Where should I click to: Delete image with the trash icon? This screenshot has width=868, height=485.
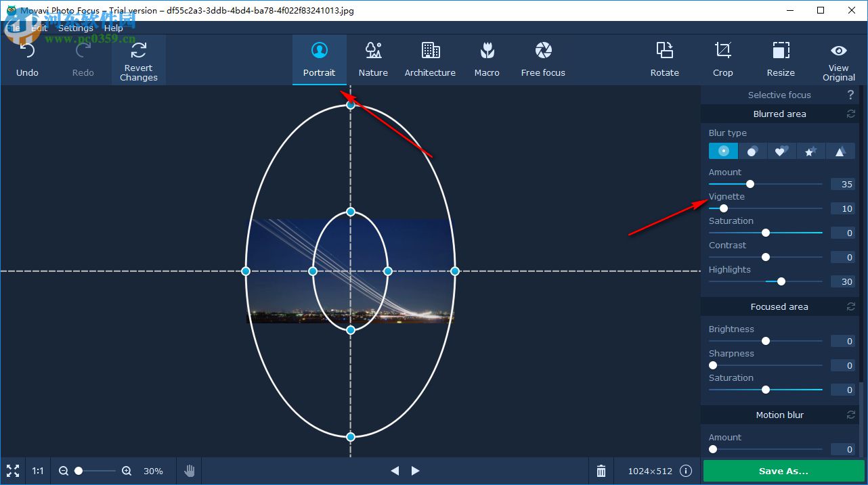point(601,471)
